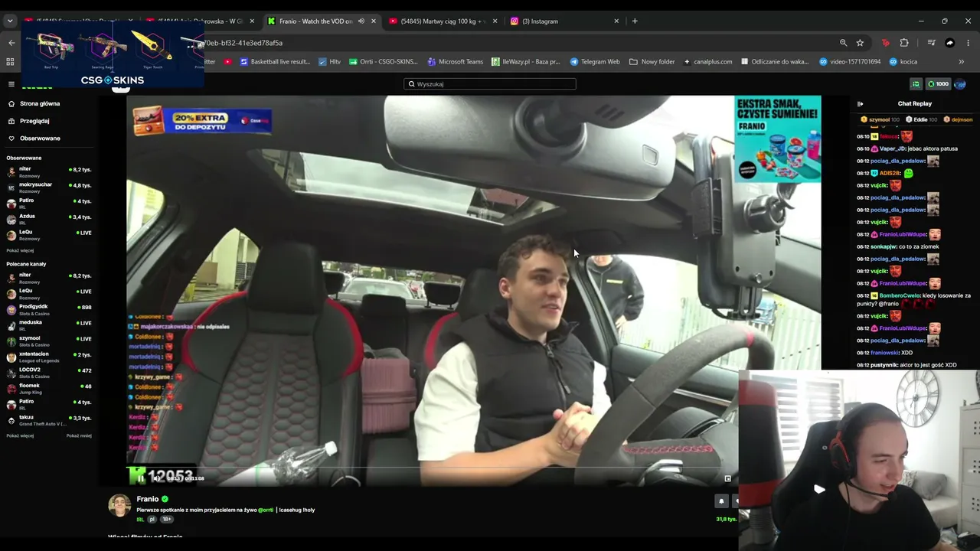Image resolution: width=980 pixels, height=551 pixels.
Task: Bookmark this page with star icon
Action: [x=860, y=43]
